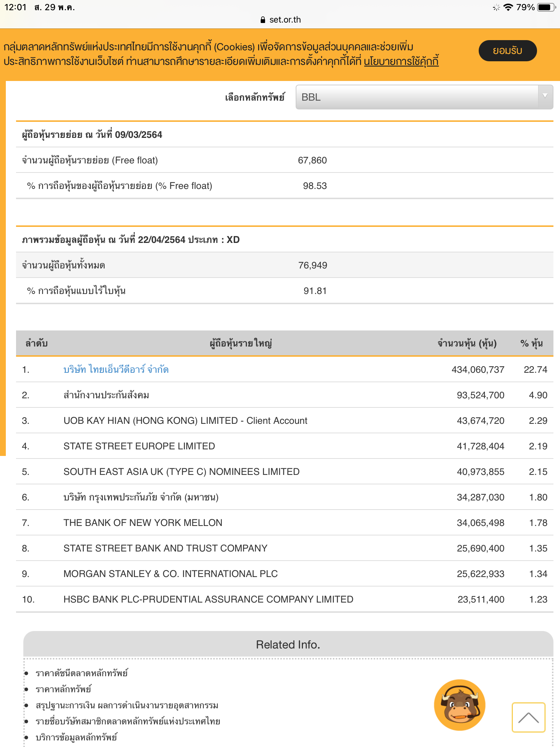560x747 pixels.
Task: Open บริการข้อมูลหลักทรัพย์ related link
Action: coord(76,737)
